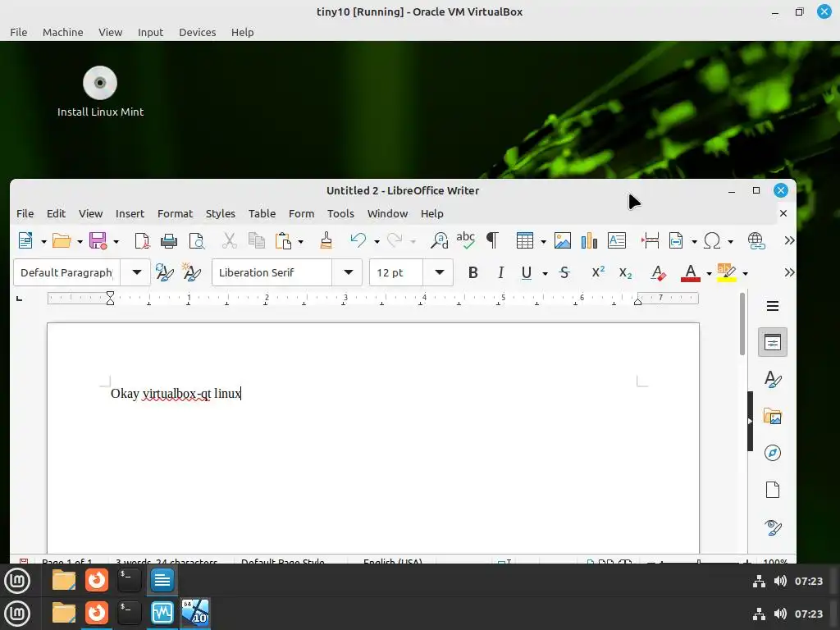Open the Table menu
840x630 pixels.
[x=262, y=213]
